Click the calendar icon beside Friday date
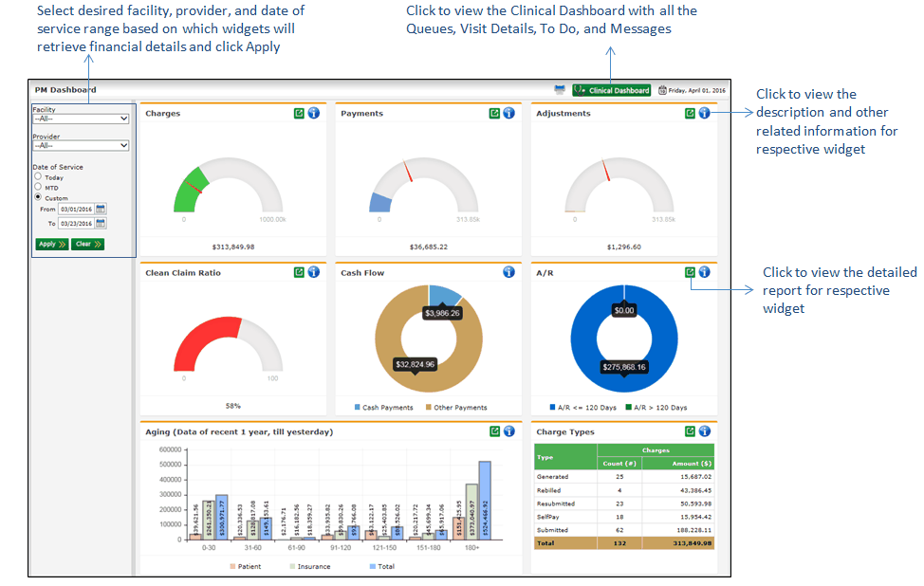 662,90
